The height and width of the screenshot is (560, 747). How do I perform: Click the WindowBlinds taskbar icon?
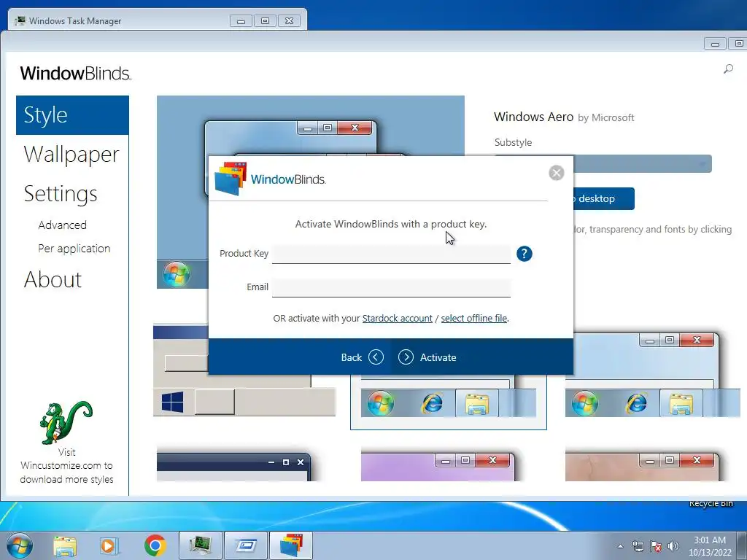point(291,545)
